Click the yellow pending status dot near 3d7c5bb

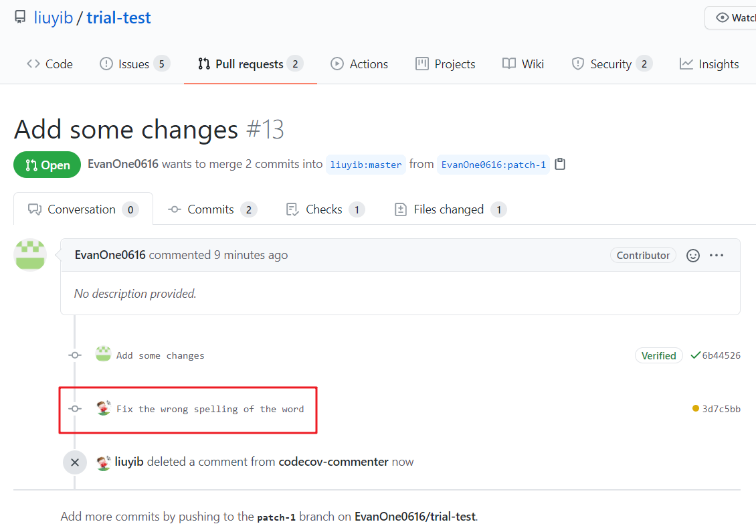[696, 408]
